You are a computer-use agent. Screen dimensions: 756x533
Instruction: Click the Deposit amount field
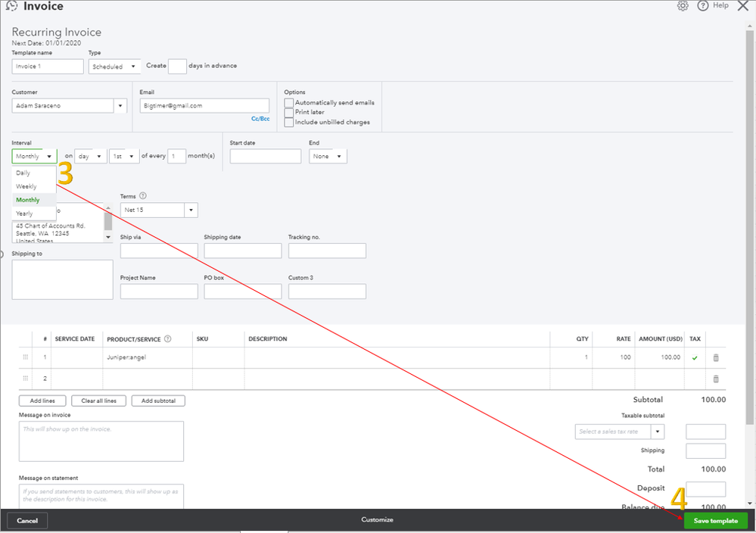pos(705,489)
